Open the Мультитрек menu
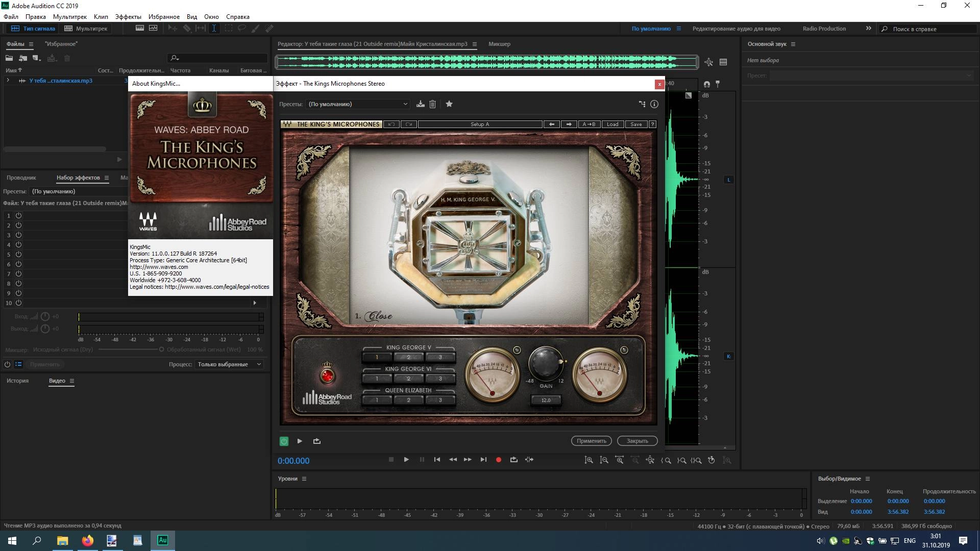Image resolution: width=980 pixels, height=551 pixels. pos(70,17)
